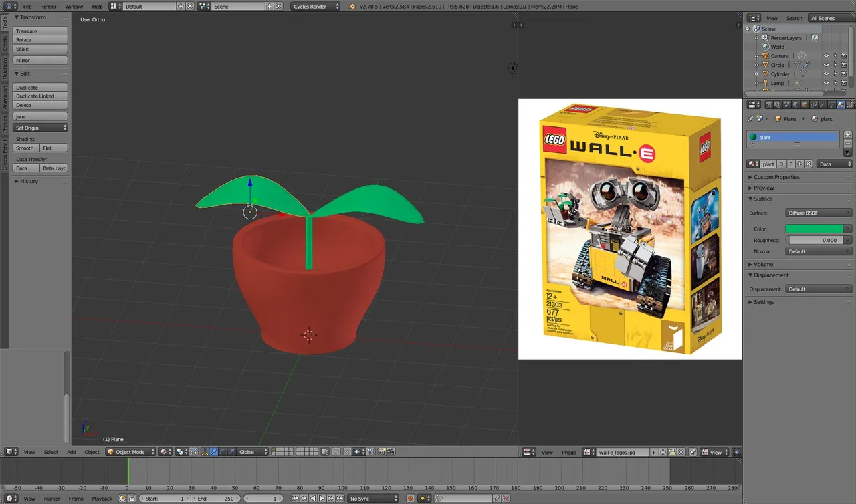Toggle visibility eye for Camera in outliner
The image size is (856, 504).
point(826,56)
